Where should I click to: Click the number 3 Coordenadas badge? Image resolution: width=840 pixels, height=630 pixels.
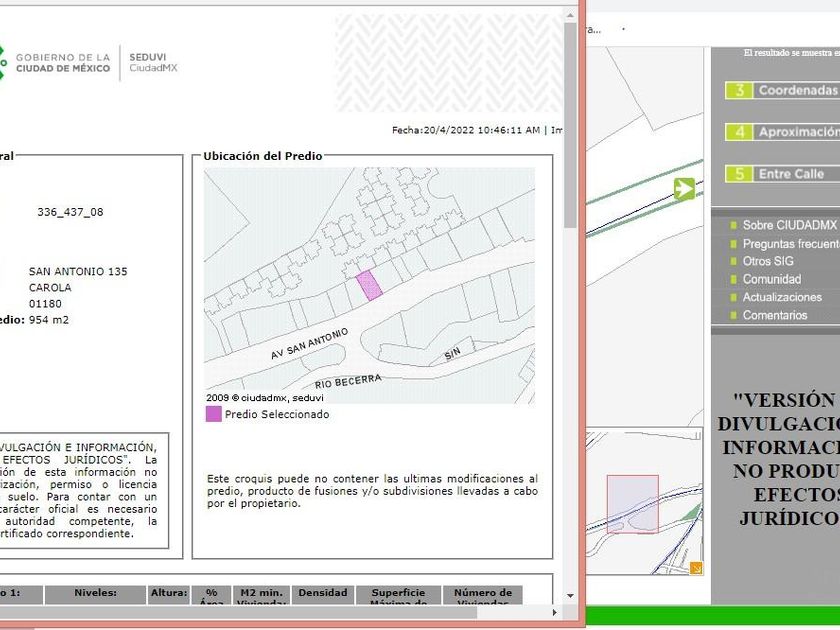coord(739,90)
